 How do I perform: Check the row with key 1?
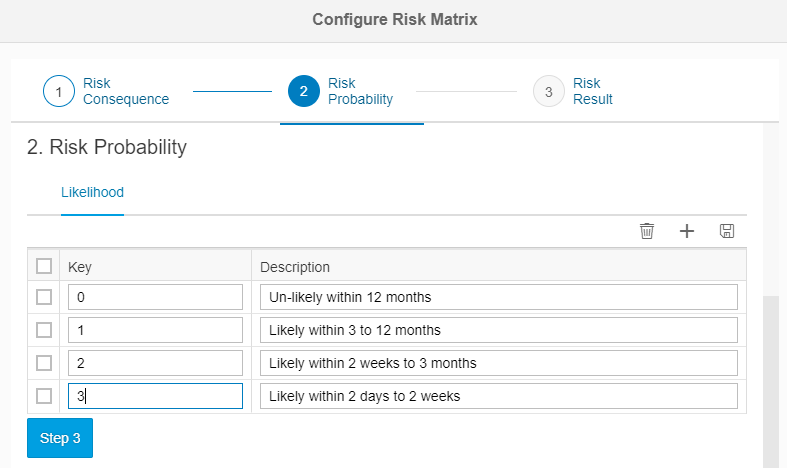pyautogui.click(x=44, y=330)
